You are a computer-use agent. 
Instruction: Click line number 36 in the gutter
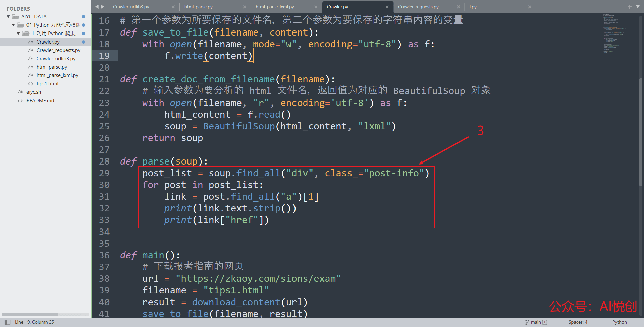point(104,255)
